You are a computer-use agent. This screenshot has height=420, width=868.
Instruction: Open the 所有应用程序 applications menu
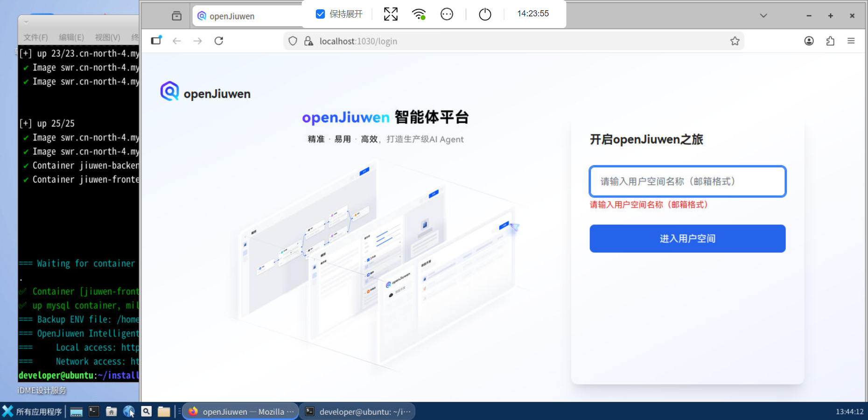(x=32, y=412)
